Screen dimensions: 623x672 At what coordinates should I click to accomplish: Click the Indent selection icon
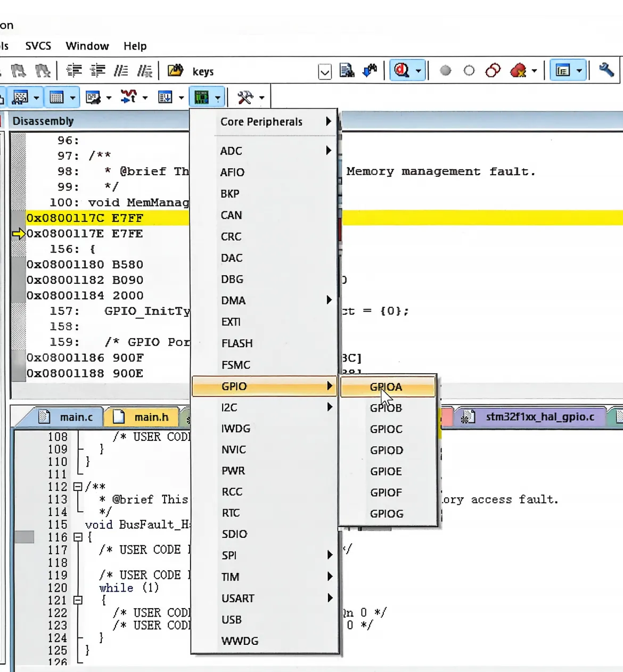(x=74, y=71)
